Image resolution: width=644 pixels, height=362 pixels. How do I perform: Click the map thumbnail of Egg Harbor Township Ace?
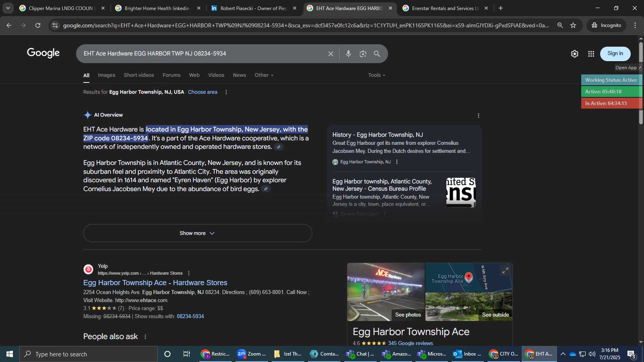[469, 278]
